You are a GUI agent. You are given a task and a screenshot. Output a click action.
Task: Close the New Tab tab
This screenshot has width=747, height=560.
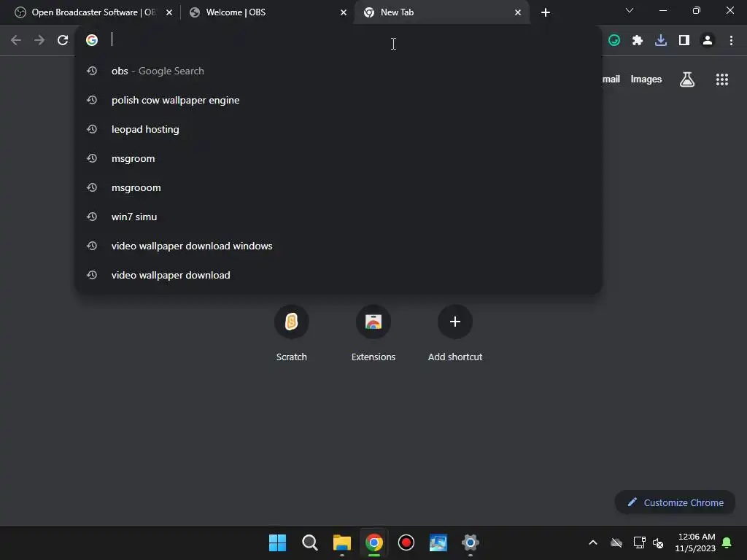click(518, 12)
